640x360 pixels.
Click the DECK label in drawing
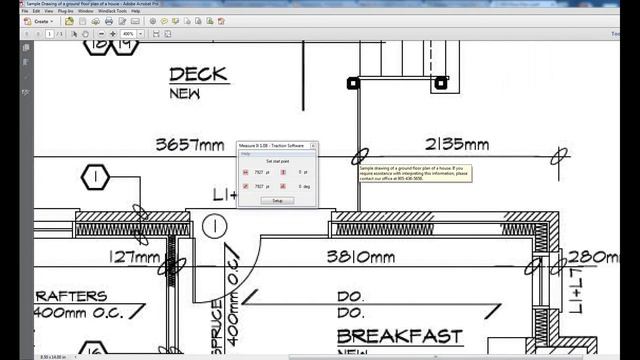[198, 74]
